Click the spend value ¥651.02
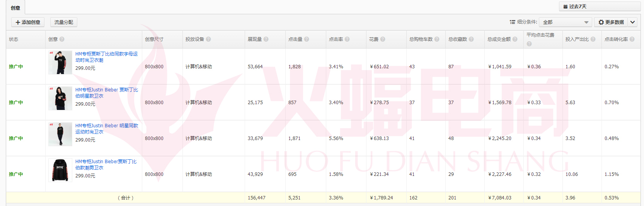This screenshot has width=644, height=206. tap(379, 67)
